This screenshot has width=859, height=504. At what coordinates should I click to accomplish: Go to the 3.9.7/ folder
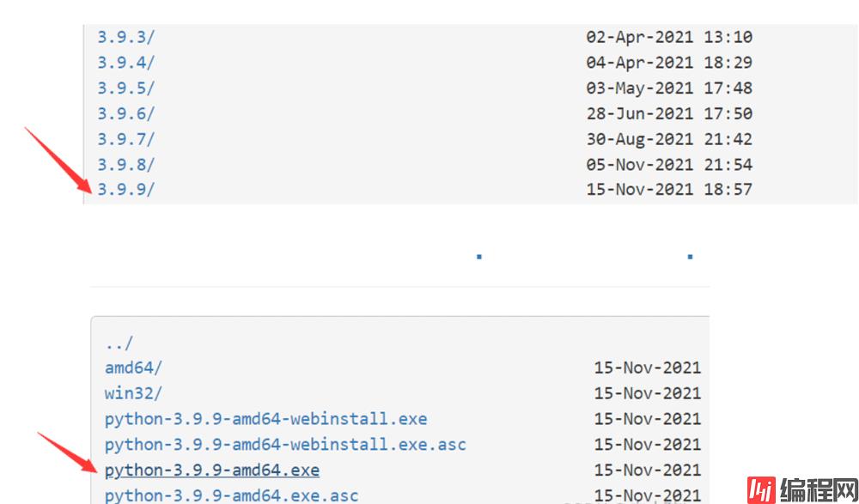pyautogui.click(x=125, y=138)
